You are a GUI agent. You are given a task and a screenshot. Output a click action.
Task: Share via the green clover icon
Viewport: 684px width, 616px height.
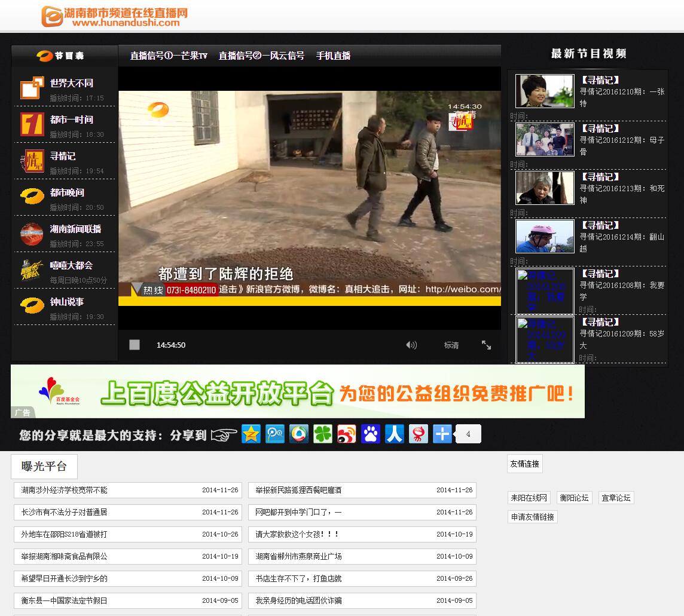pyautogui.click(x=323, y=434)
